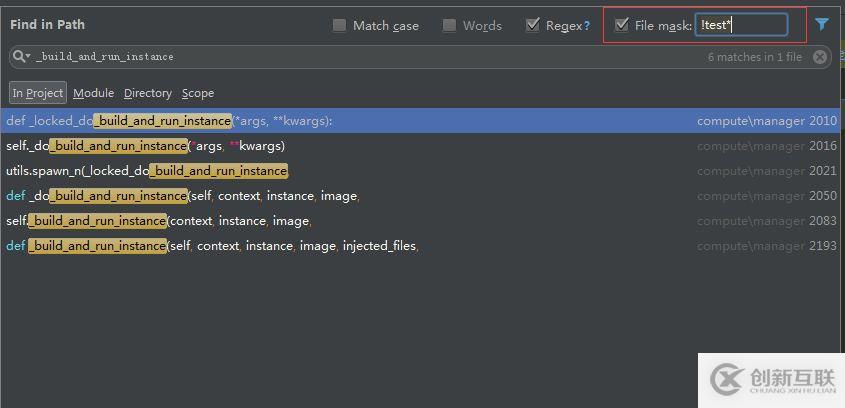This screenshot has height=408, width=845.
Task: Clear the search text with X icon
Action: pos(820,57)
